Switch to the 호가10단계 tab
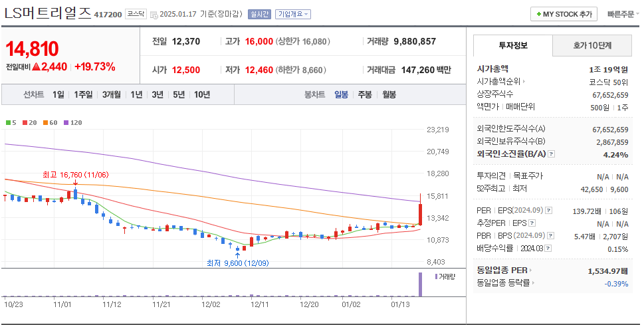The width and height of the screenshot is (644, 325). click(593, 45)
